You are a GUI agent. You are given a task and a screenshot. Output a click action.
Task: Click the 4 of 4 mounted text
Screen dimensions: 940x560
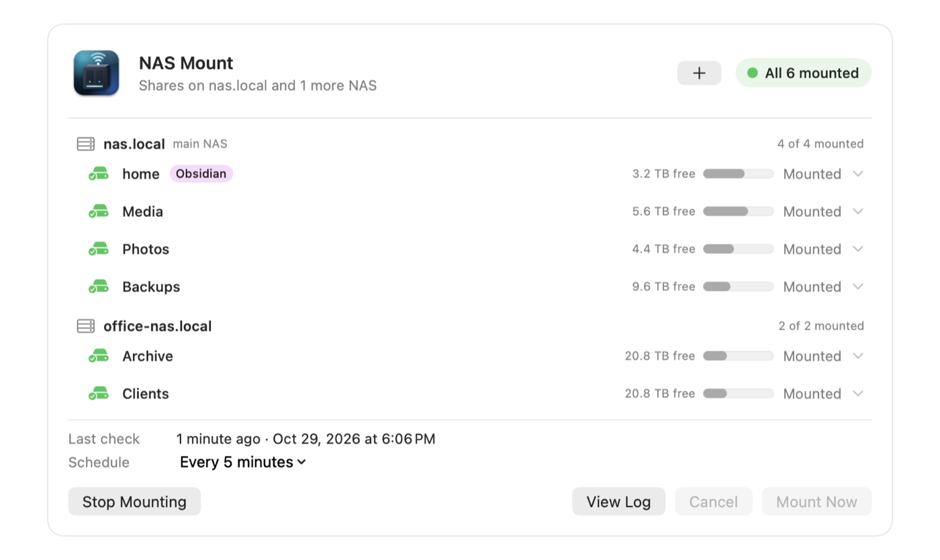point(820,144)
